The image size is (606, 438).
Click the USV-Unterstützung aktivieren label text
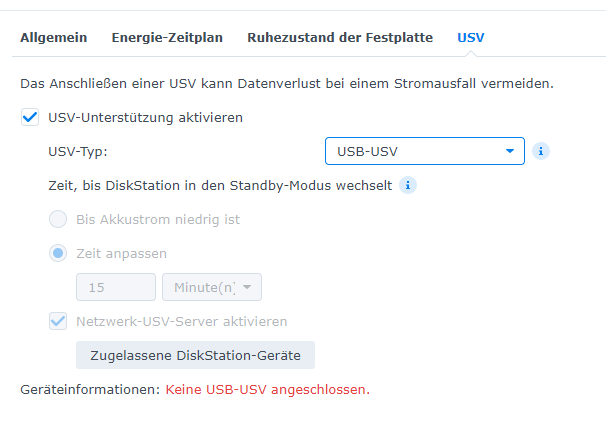145,118
